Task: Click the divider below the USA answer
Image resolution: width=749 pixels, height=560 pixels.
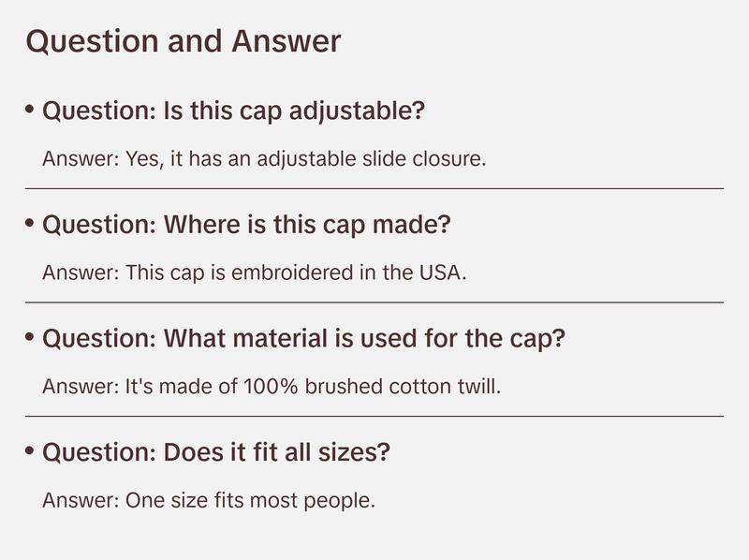Action: tap(374, 302)
